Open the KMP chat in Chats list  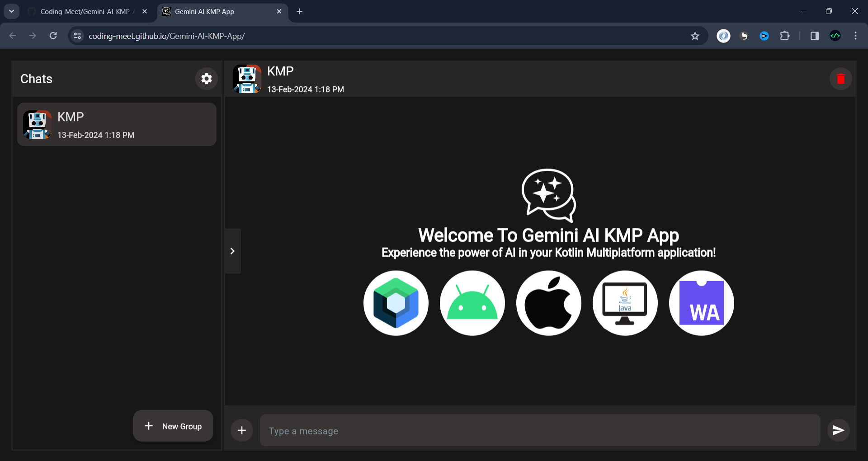[x=117, y=124]
